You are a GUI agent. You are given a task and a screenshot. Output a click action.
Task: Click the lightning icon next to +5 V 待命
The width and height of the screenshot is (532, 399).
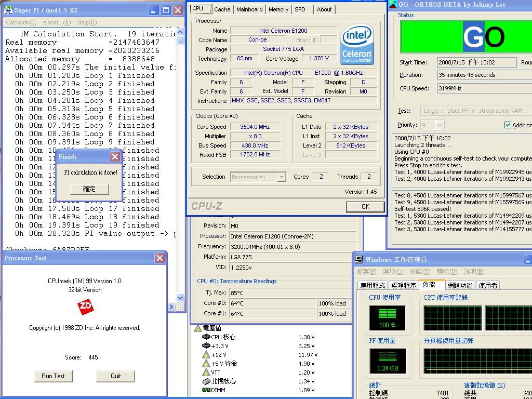click(206, 363)
